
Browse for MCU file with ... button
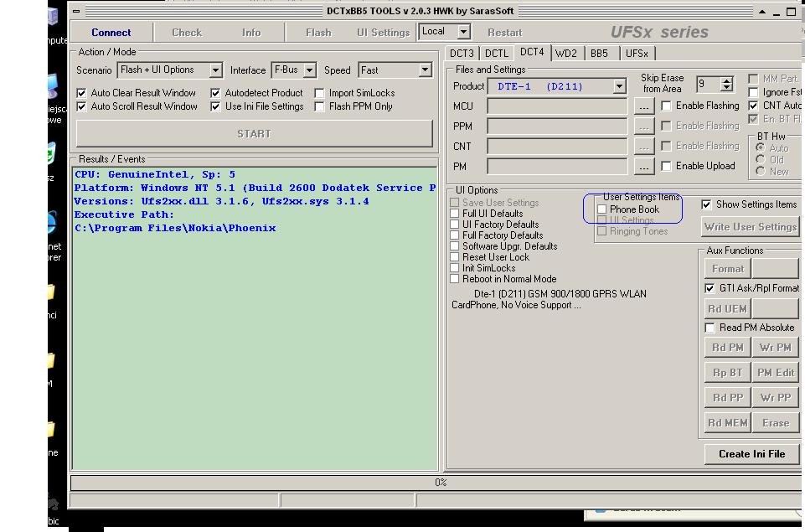coord(644,106)
